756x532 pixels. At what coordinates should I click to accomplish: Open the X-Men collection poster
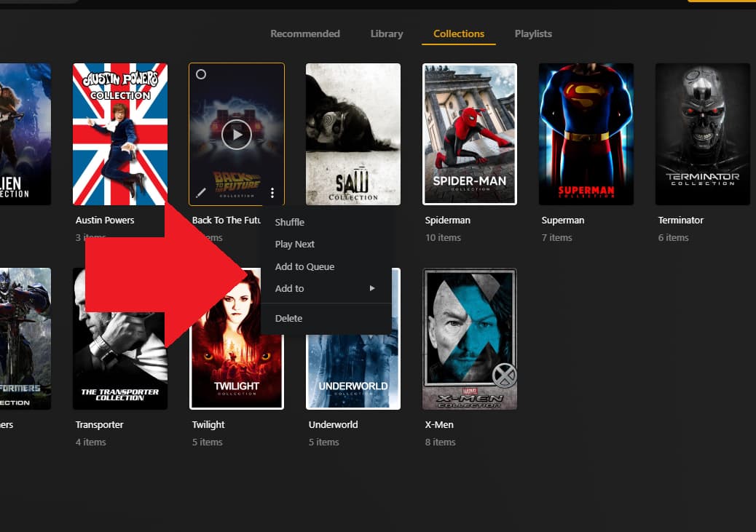pyautogui.click(x=470, y=338)
